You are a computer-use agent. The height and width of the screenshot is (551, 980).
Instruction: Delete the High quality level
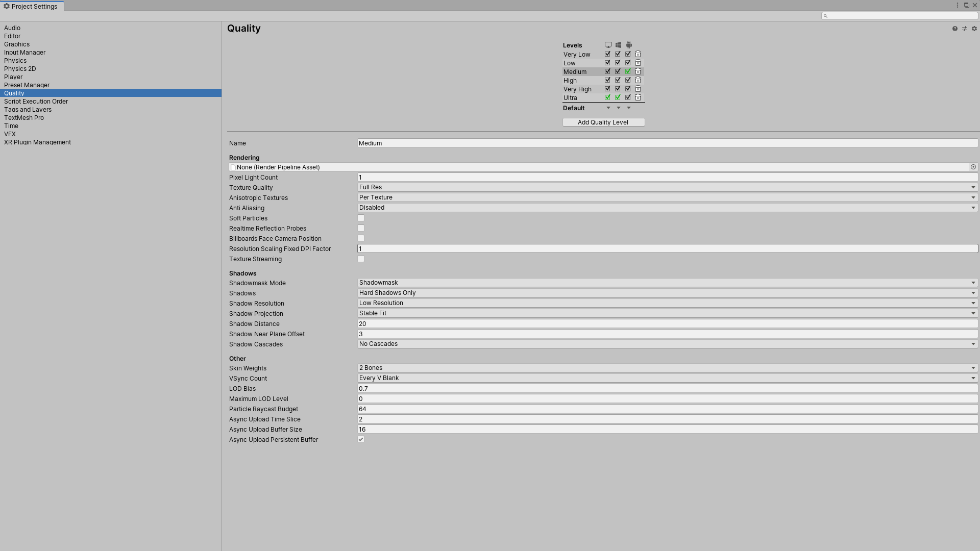(638, 80)
